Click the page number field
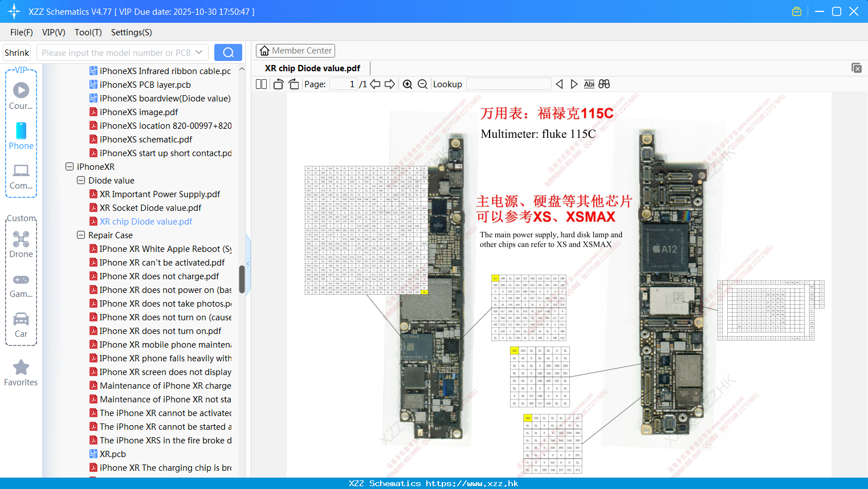Screen dimensions: 868x489 coord(344,84)
